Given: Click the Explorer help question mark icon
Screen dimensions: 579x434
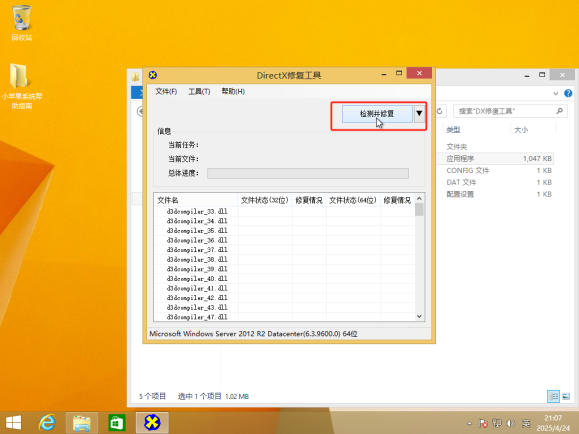Looking at the screenshot, I should [x=568, y=93].
